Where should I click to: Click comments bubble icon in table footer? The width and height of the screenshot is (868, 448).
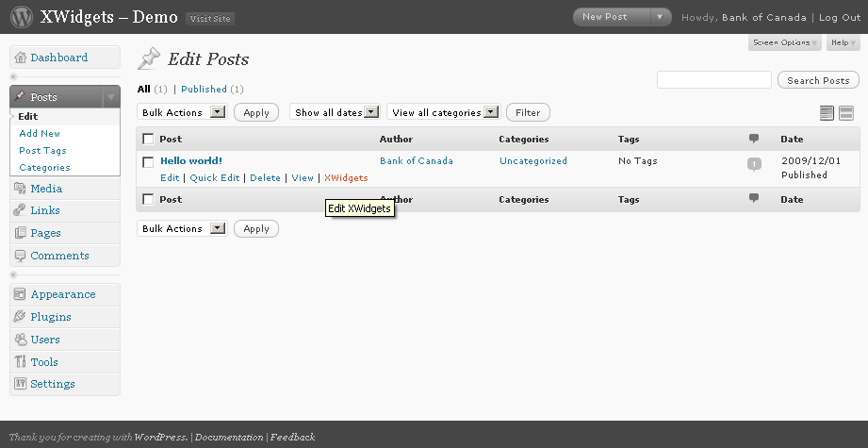pos(753,198)
